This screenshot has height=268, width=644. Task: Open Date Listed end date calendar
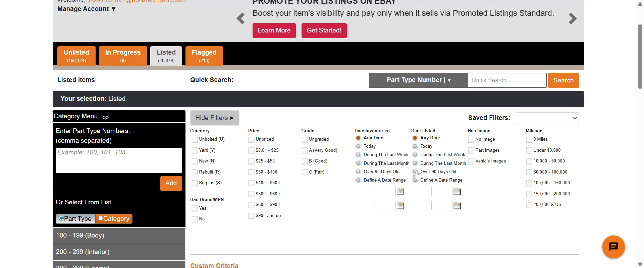(x=457, y=206)
